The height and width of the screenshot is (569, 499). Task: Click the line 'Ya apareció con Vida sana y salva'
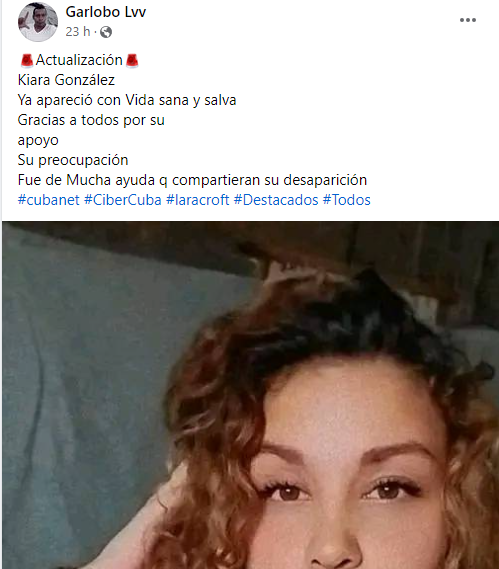pos(127,100)
